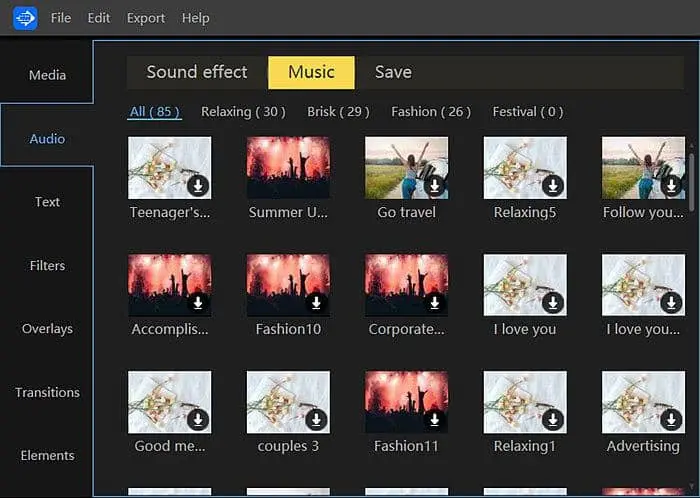Click the Follow you... track title
The height and width of the screenshot is (498, 700).
643,212
